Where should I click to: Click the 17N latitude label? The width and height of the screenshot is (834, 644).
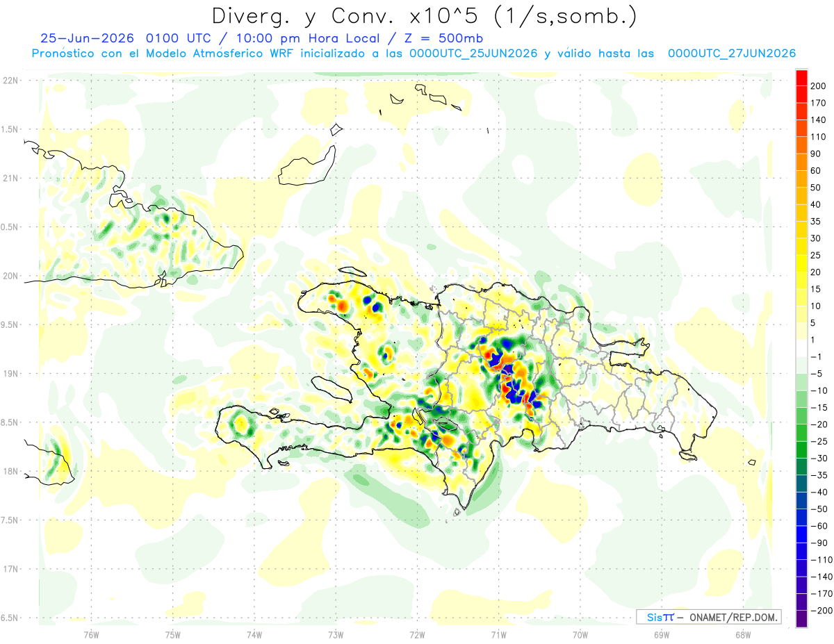[x=10, y=569]
